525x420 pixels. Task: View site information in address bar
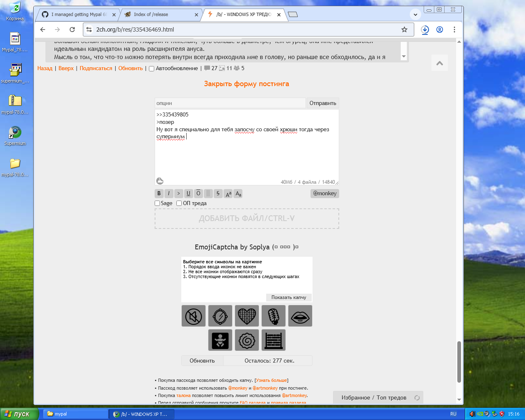click(89, 30)
